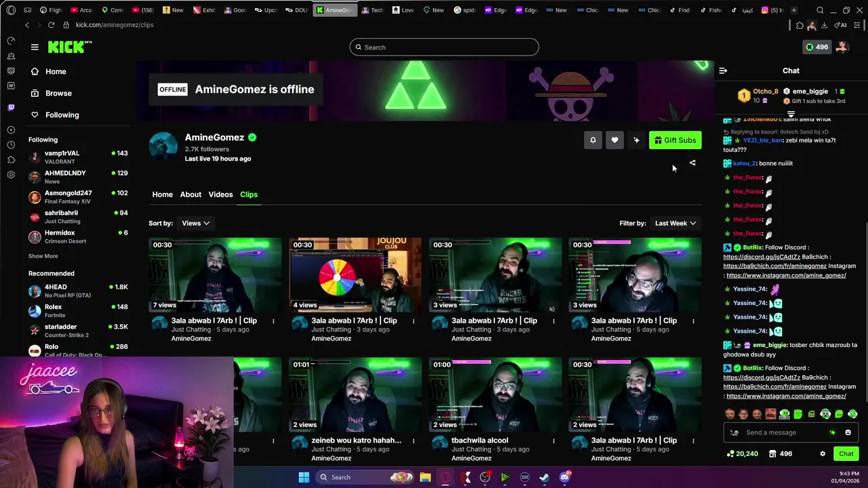Go back with the browser back arrow
The image size is (868, 488).
click(27, 24)
